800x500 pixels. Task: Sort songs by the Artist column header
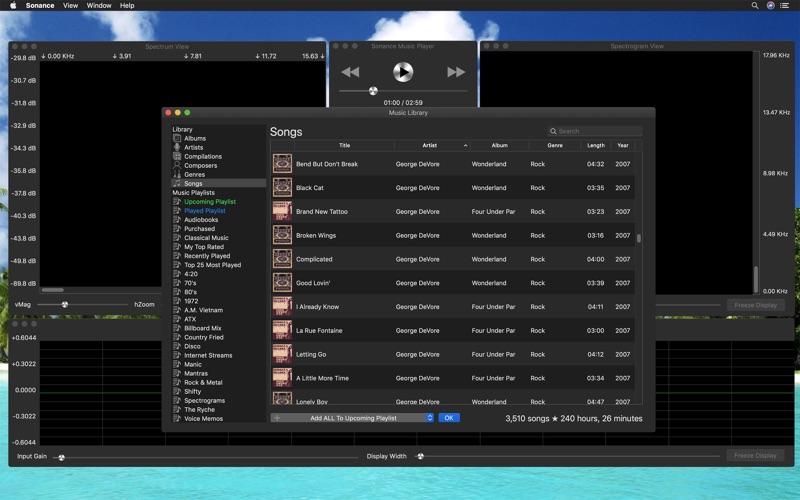click(x=430, y=145)
